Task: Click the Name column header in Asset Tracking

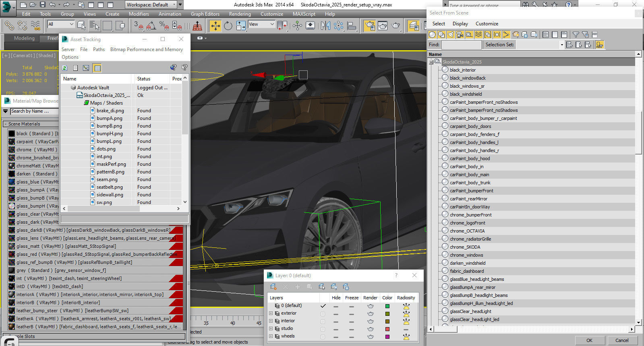Action: coord(96,79)
